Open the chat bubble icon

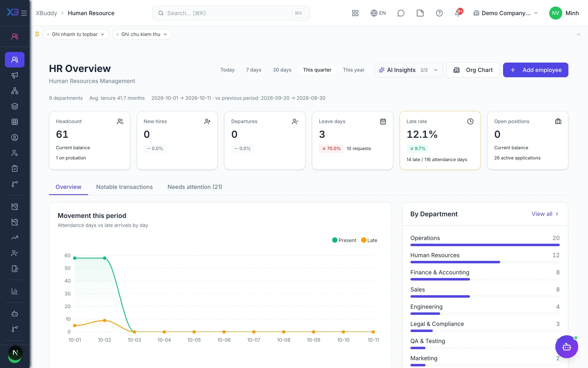point(401,13)
